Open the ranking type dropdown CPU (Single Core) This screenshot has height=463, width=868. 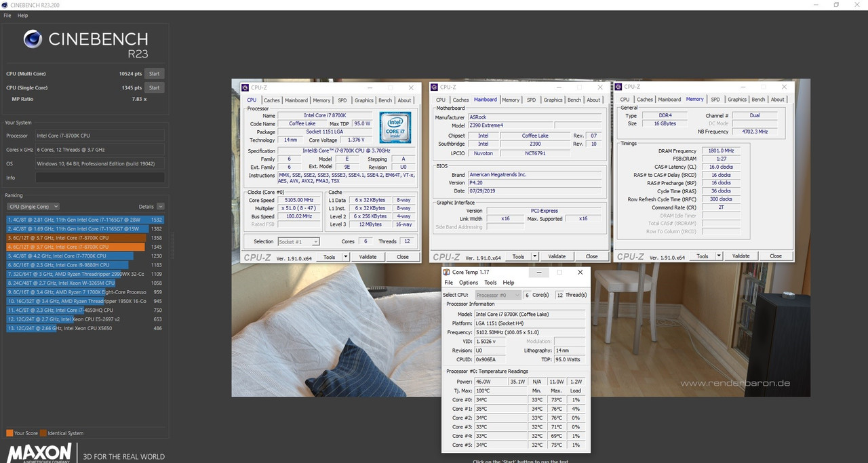tap(33, 206)
